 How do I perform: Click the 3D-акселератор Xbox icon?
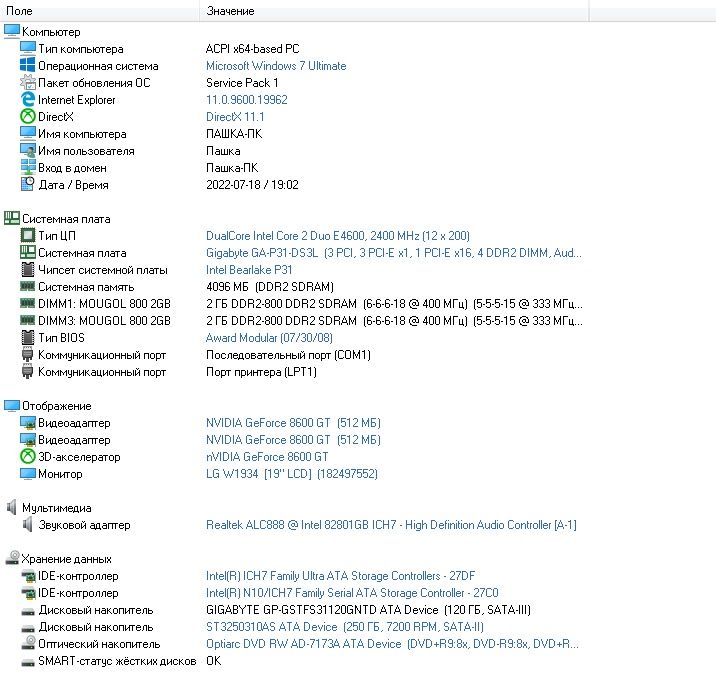(x=28, y=456)
